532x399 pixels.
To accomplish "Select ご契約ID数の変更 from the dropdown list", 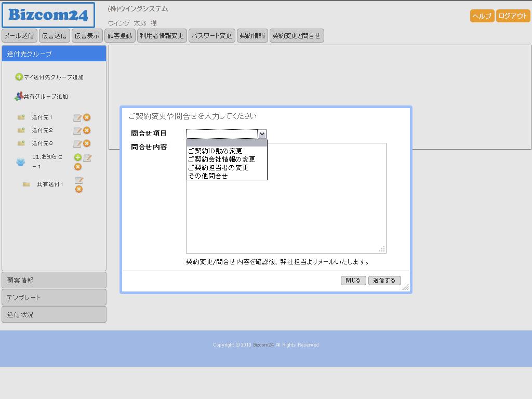I will 215,151.
